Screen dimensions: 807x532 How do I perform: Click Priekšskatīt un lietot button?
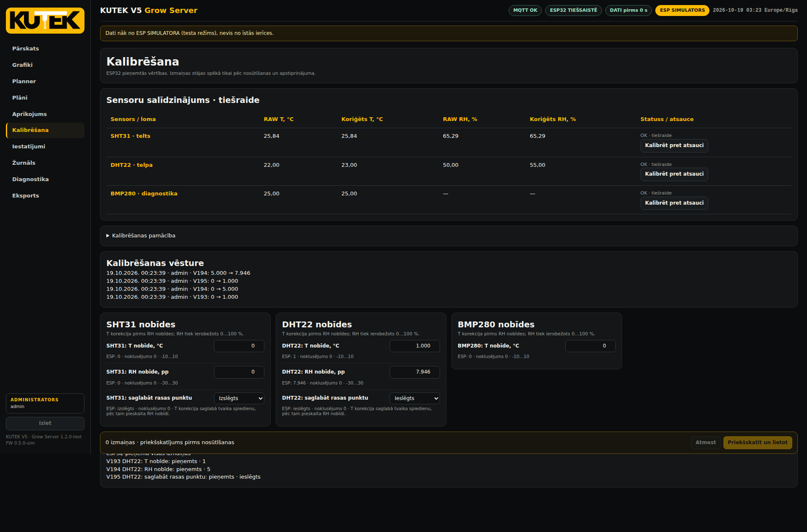click(x=757, y=442)
